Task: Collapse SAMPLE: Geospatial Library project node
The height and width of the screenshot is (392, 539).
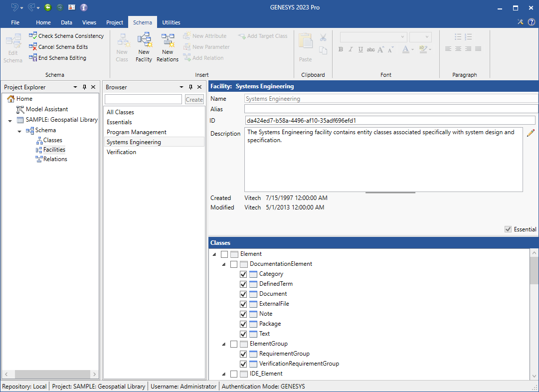Action: (x=10, y=121)
